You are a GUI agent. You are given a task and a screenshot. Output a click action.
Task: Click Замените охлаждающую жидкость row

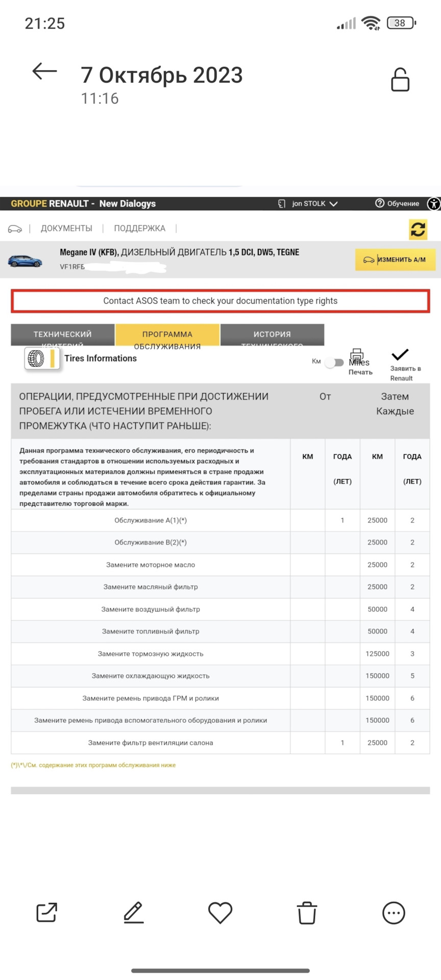tap(220, 676)
